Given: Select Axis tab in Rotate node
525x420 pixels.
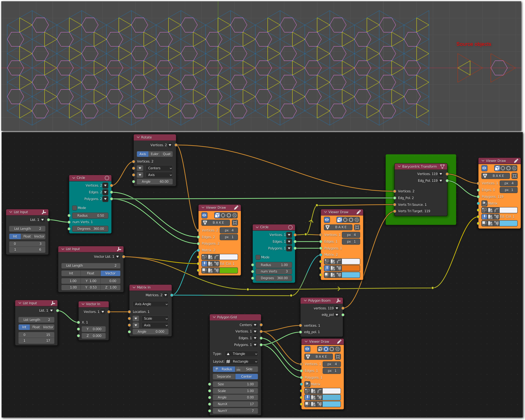Looking at the screenshot, I should click(x=143, y=154).
